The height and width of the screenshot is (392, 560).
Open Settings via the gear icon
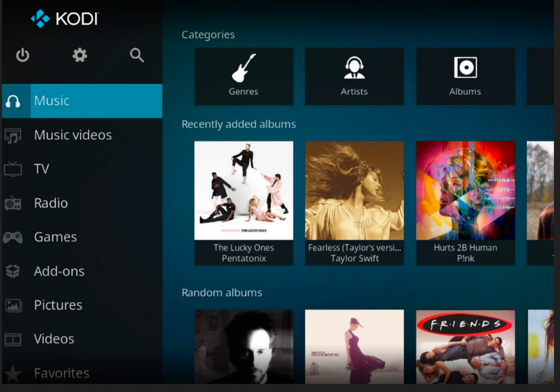(x=80, y=55)
